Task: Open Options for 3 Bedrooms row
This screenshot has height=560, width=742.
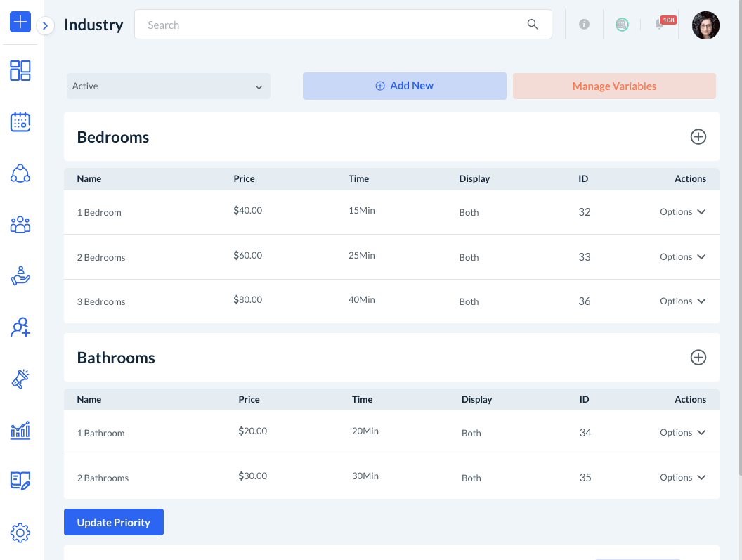Action: click(x=682, y=301)
